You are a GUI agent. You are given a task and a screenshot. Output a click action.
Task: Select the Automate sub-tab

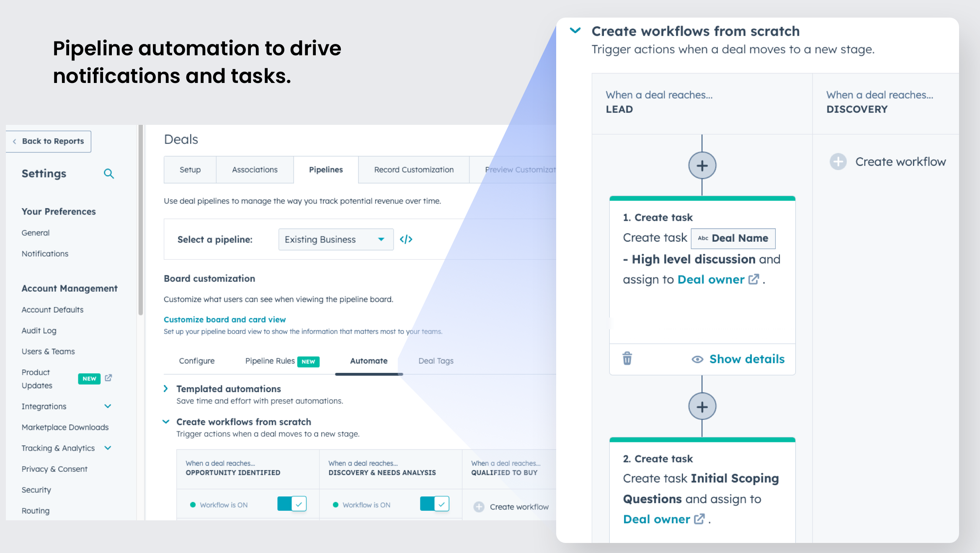(369, 361)
